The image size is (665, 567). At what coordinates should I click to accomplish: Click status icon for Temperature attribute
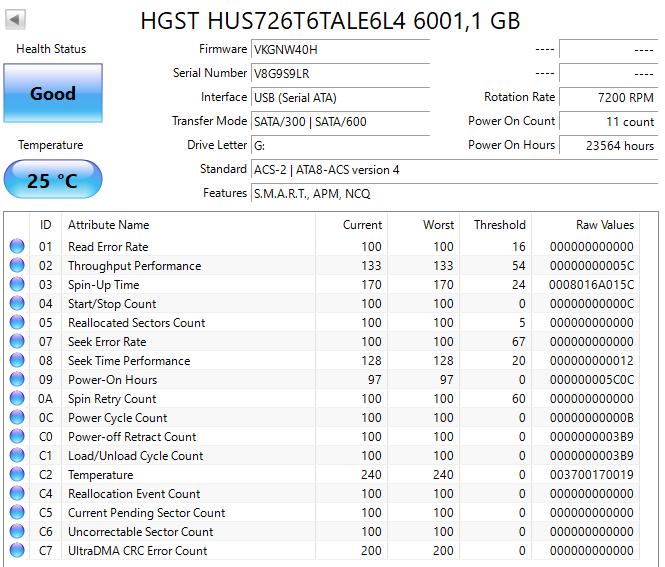pyautogui.click(x=17, y=475)
